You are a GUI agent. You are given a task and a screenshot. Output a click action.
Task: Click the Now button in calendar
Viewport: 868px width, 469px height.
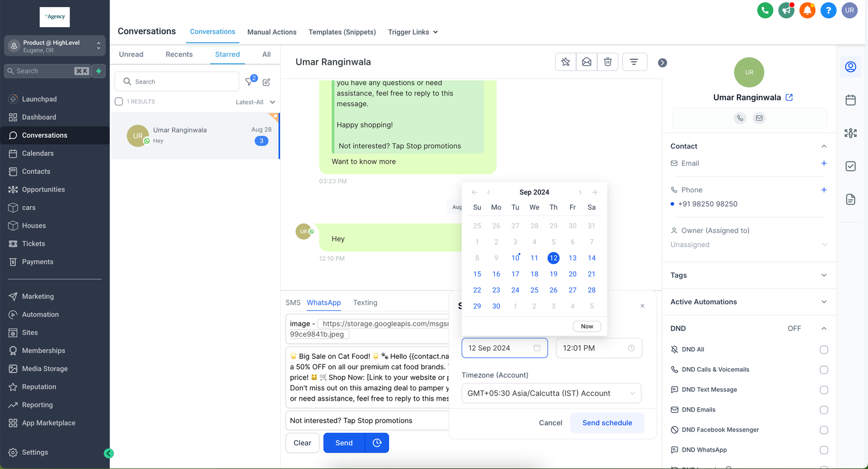click(x=586, y=326)
